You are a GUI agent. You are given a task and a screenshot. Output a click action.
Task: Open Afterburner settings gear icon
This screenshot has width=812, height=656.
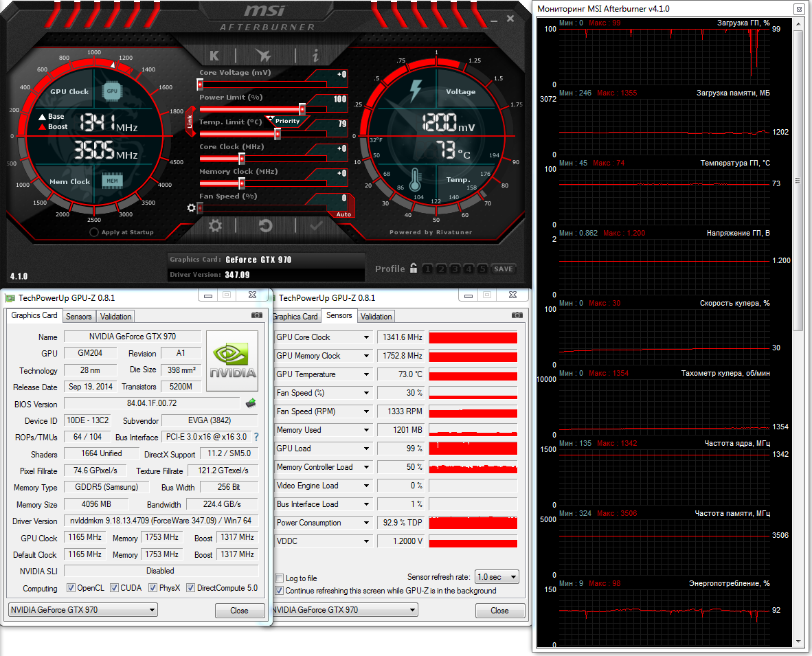coord(215,226)
